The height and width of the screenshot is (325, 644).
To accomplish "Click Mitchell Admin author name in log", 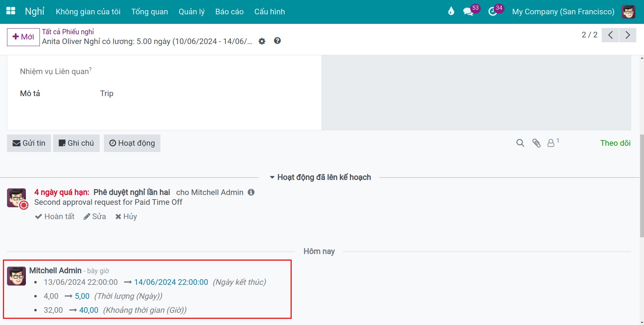I will click(x=55, y=270).
